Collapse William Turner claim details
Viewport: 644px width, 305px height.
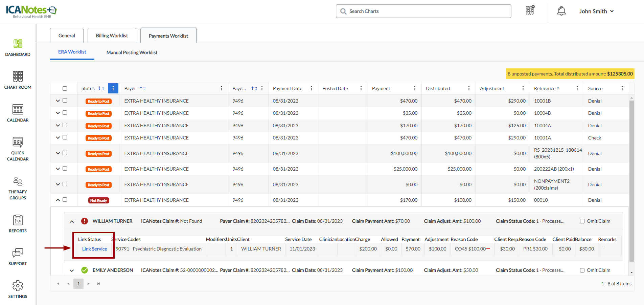pyautogui.click(x=72, y=222)
